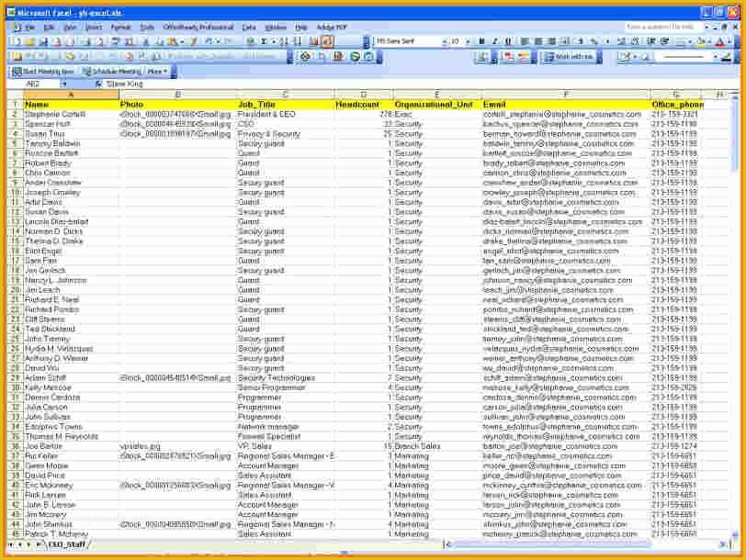Open the Format menu

coord(121,28)
